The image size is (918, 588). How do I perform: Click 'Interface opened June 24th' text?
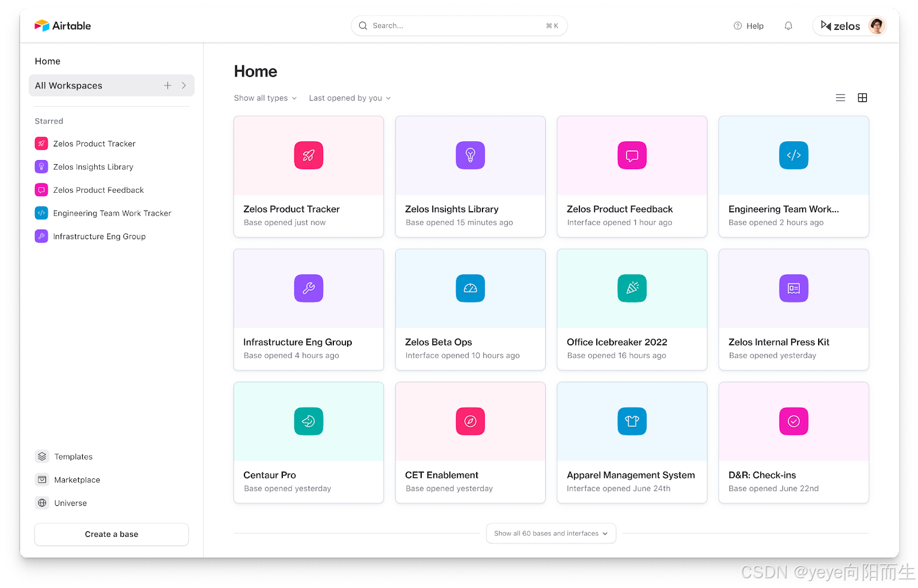pyautogui.click(x=619, y=489)
